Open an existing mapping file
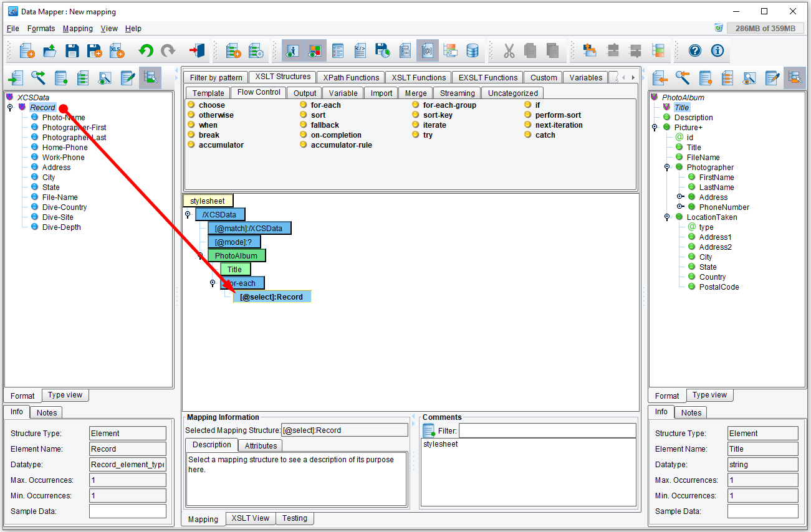811x532 pixels. (x=49, y=51)
